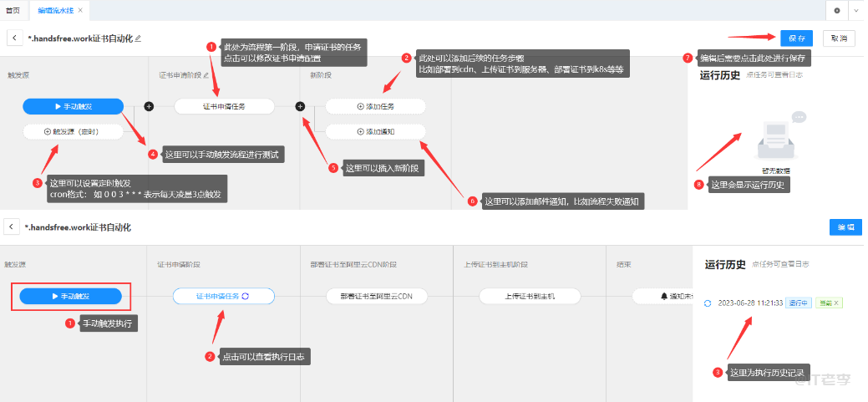868x402 pixels.
Task: Go back using the arrow beside the editable title
Action: (x=15, y=38)
